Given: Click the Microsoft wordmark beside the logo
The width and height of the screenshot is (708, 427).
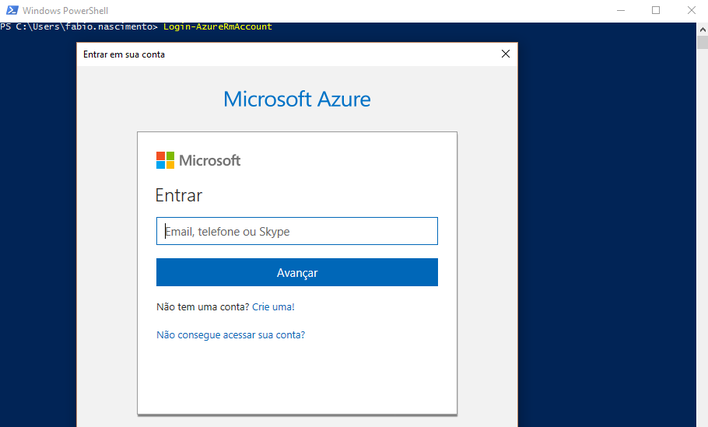Looking at the screenshot, I should coord(210,160).
